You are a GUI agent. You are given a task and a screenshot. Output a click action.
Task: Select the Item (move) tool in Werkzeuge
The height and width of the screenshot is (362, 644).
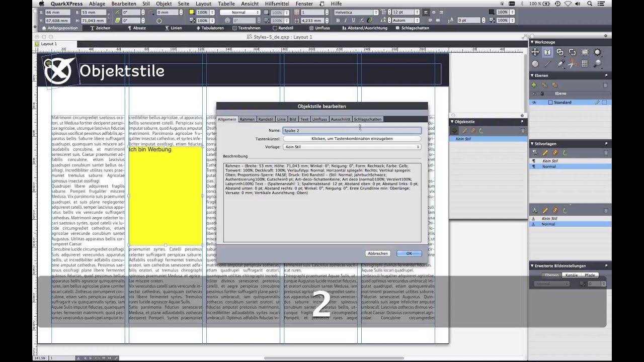pos(535,52)
